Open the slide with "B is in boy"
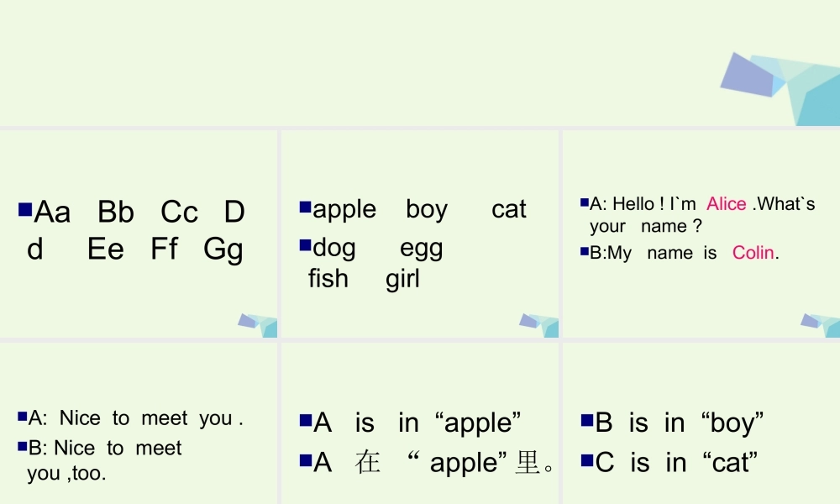The image size is (840, 504). pyautogui.click(x=701, y=424)
